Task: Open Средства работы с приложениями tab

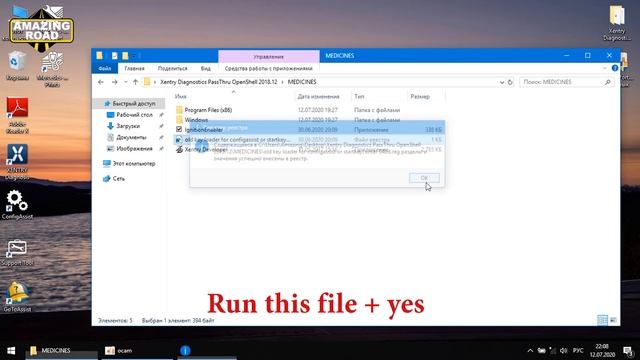Action: coord(269,68)
